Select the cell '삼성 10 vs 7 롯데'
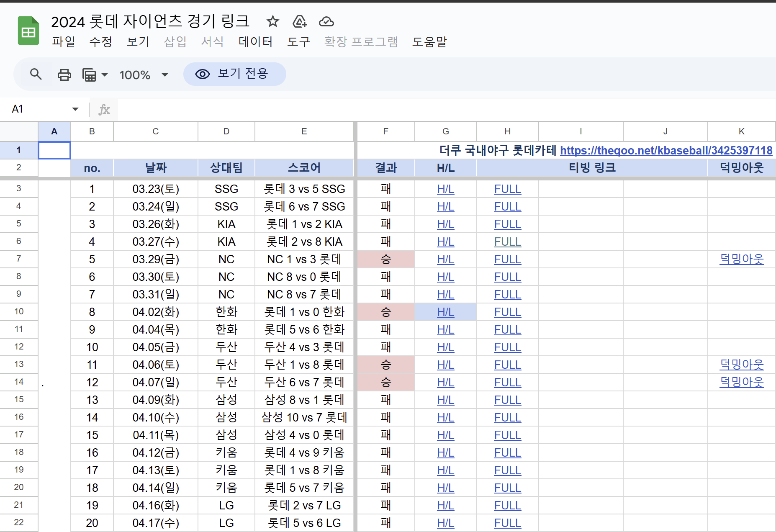Viewport: 776px width, 532px height. 304,417
